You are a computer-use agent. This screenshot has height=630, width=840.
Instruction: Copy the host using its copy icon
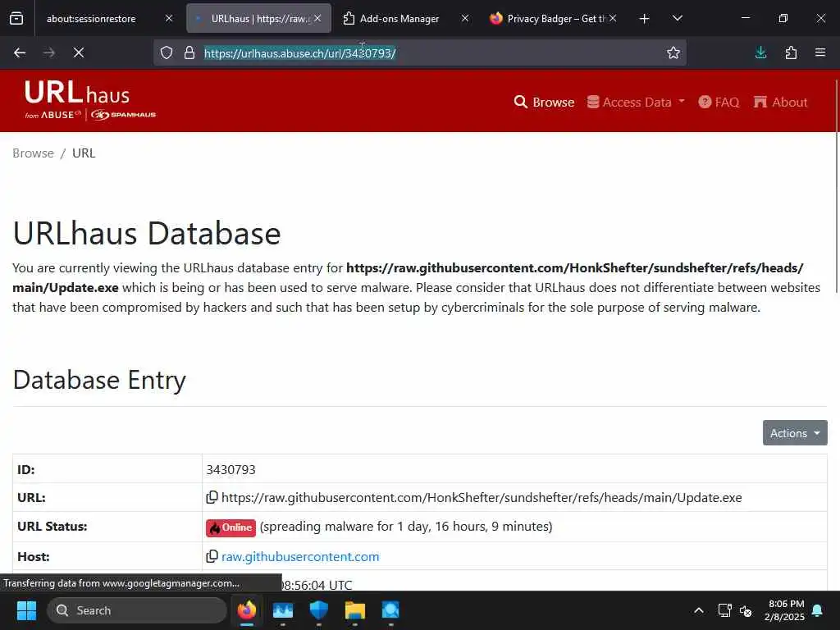coord(212,557)
